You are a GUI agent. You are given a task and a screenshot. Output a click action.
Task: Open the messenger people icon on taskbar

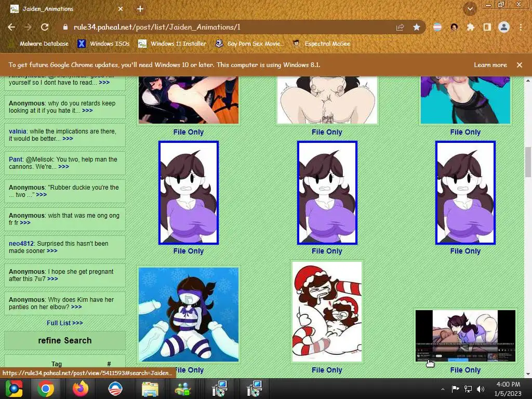coord(183,389)
